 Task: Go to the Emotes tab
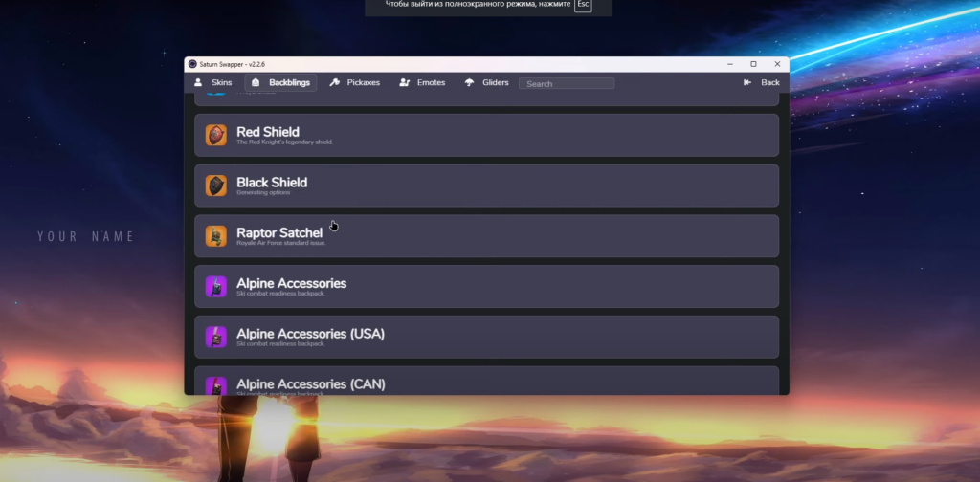point(422,83)
